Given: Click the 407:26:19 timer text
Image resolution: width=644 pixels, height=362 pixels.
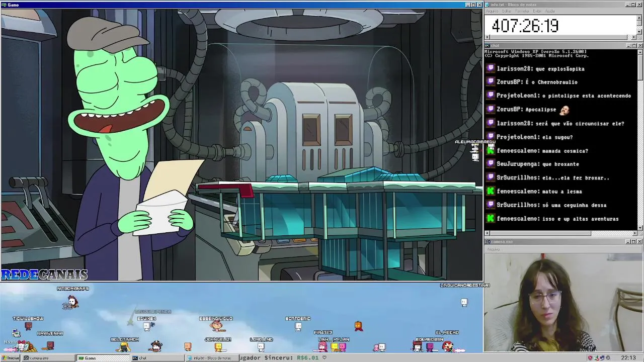Looking at the screenshot, I should click(525, 26).
